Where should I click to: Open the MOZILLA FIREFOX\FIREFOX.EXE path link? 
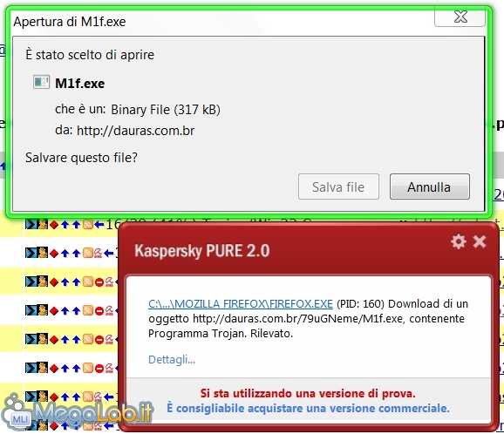click(x=241, y=304)
